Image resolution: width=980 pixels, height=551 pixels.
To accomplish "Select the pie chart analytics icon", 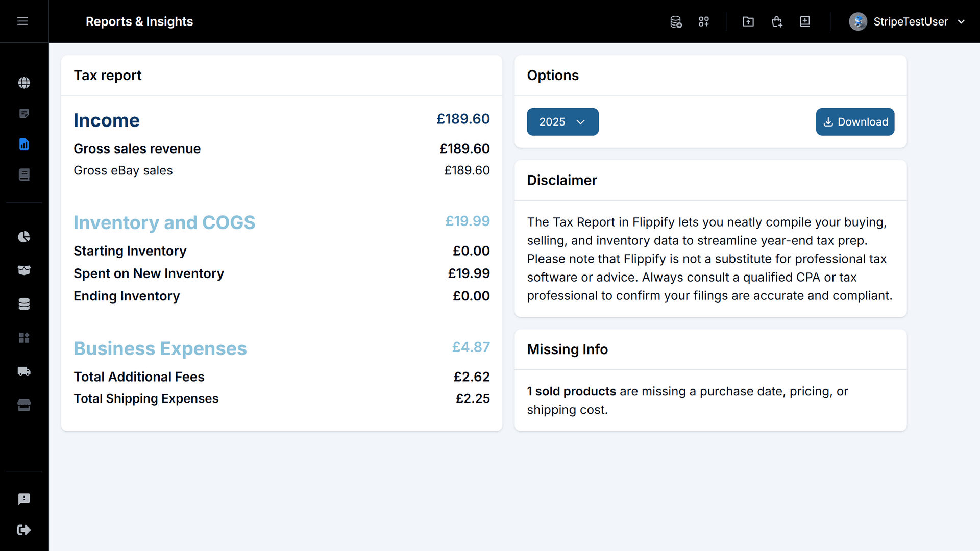I will pyautogui.click(x=24, y=237).
